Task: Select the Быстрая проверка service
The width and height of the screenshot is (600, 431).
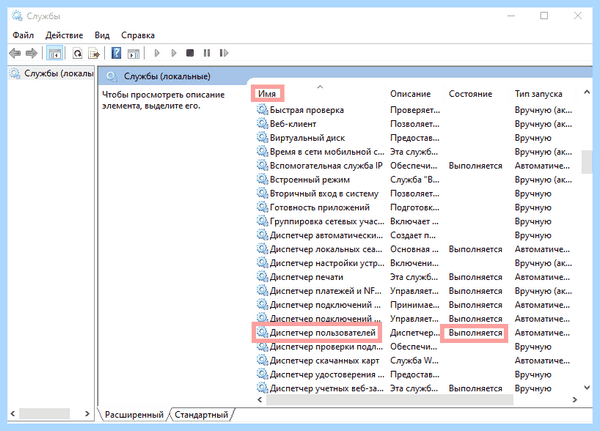Action: (307, 110)
